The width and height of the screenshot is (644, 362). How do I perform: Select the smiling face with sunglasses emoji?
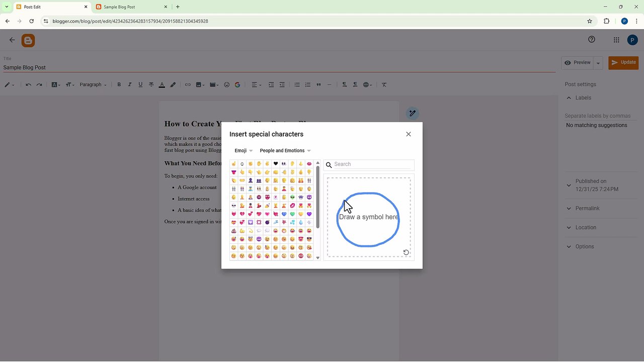point(309,239)
